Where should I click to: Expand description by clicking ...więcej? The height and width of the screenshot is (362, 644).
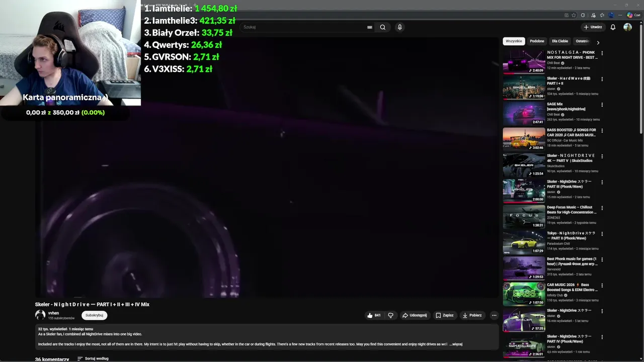pyautogui.click(x=456, y=344)
